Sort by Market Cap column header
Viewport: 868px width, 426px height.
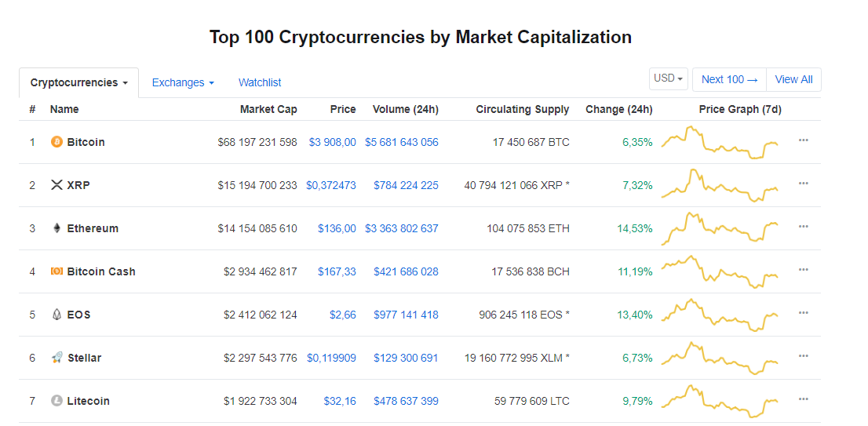pyautogui.click(x=268, y=109)
